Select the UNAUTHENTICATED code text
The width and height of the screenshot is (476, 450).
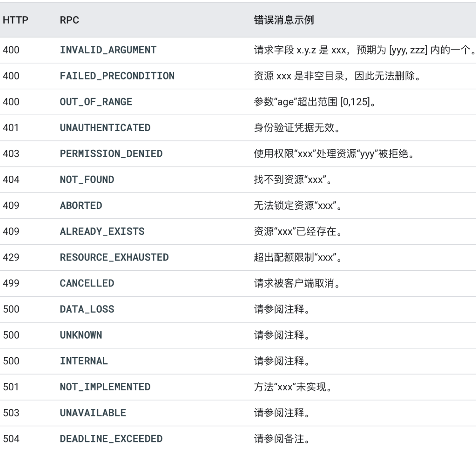[105, 127]
